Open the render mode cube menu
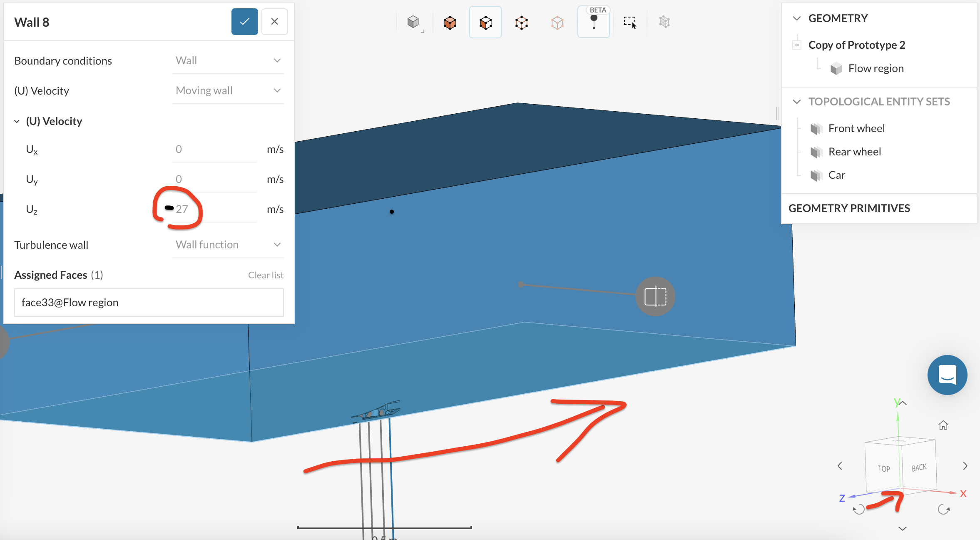980x540 pixels. (x=414, y=22)
